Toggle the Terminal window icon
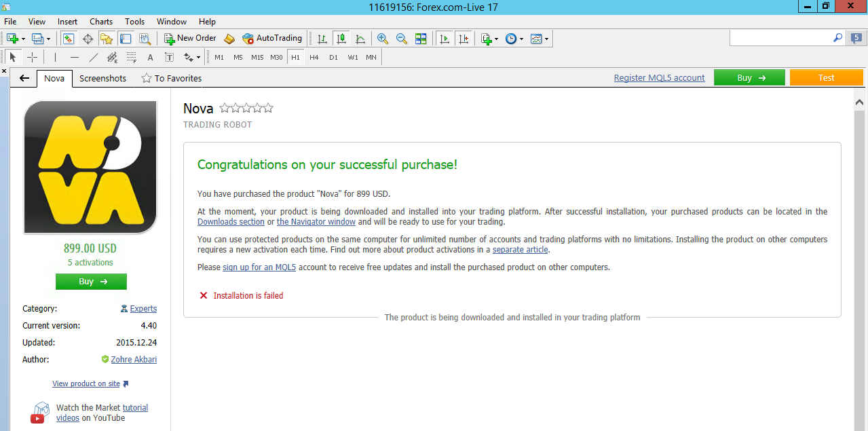Image resolution: width=868 pixels, height=431 pixels. [x=126, y=39]
